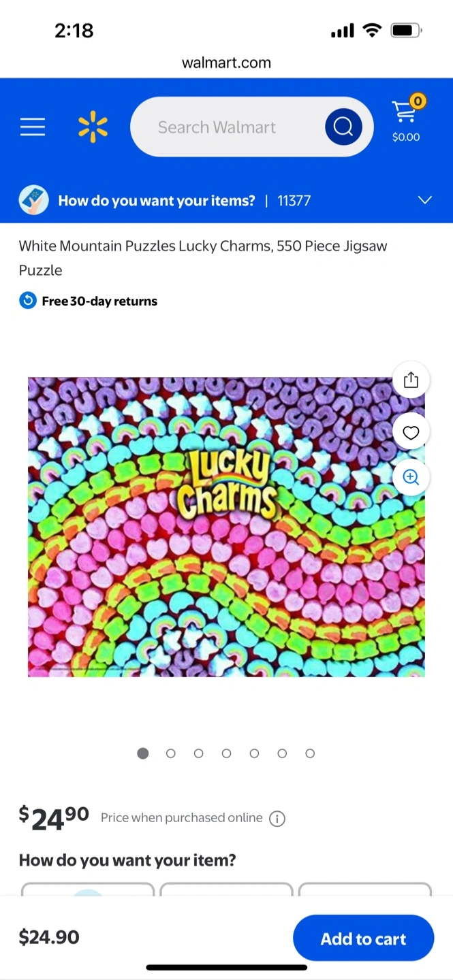The width and height of the screenshot is (453, 980).
Task: Open the shopping cart
Action: (x=406, y=118)
